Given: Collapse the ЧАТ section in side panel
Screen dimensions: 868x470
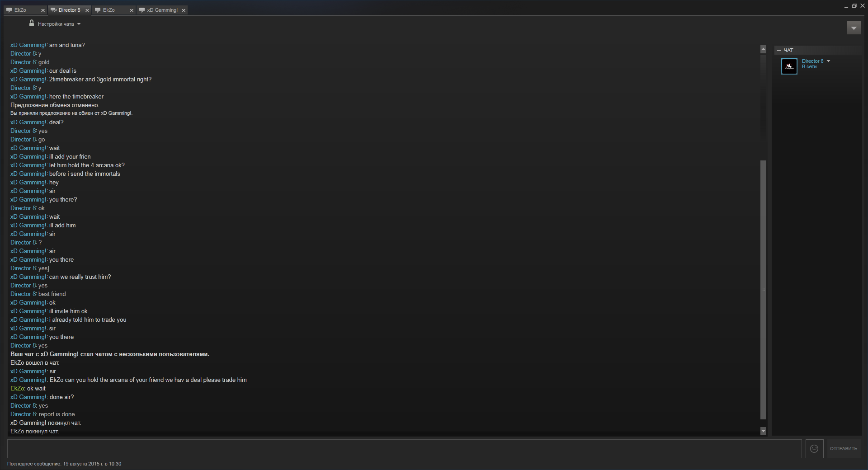Looking at the screenshot, I should 779,50.
